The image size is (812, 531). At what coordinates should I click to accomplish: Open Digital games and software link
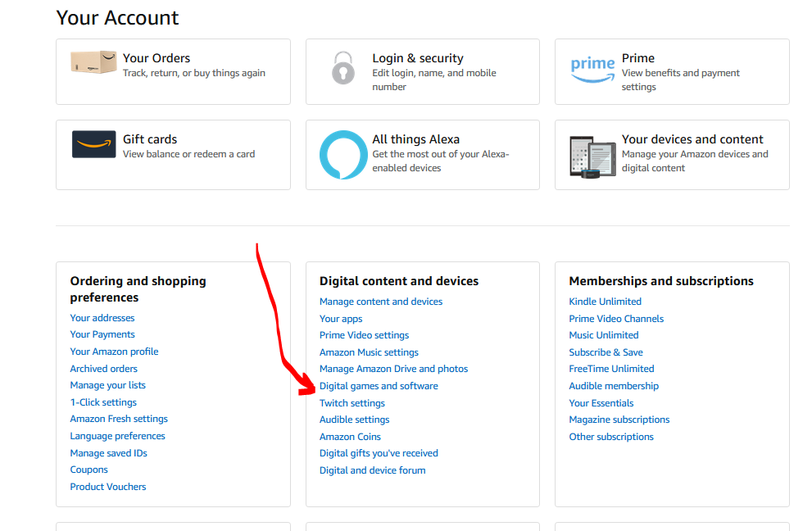tap(379, 386)
